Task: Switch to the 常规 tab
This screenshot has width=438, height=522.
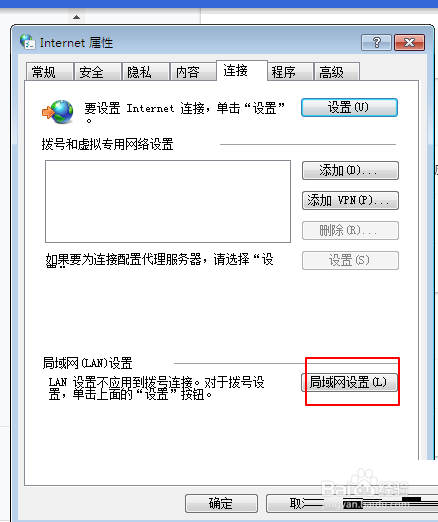Action: coord(49,72)
